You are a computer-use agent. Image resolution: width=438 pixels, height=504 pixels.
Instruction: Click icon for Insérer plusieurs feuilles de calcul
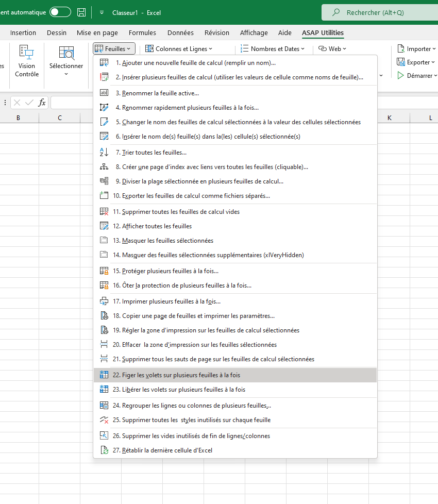pos(104,77)
